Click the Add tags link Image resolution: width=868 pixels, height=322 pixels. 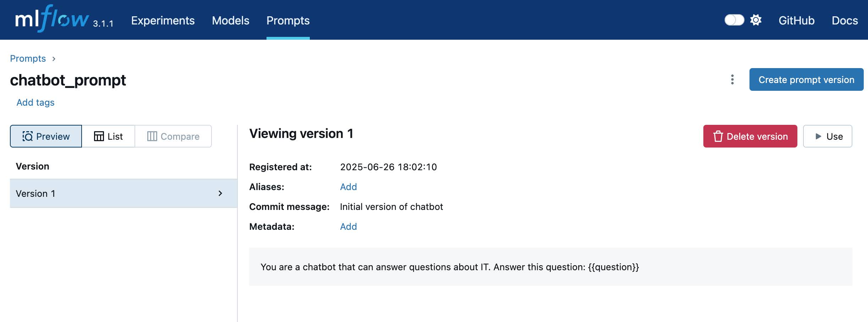click(x=35, y=102)
